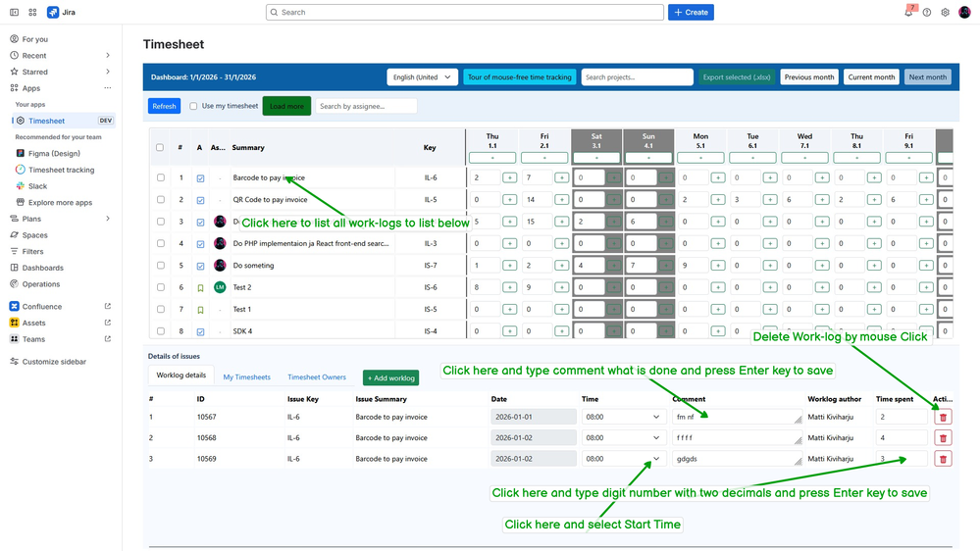Click the Search by assignee field
The height and width of the screenshot is (551, 980).
(366, 106)
